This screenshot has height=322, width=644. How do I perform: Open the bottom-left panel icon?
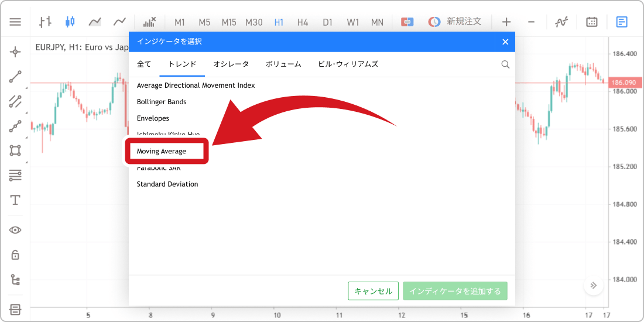point(15,309)
